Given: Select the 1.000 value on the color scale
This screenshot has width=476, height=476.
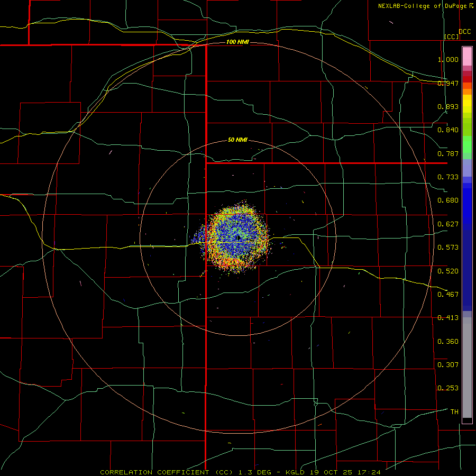Looking at the screenshot, I should pos(448,59).
